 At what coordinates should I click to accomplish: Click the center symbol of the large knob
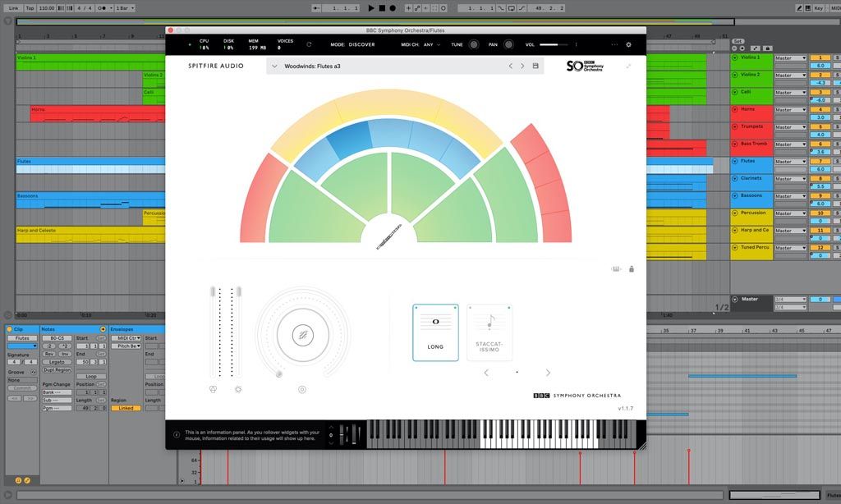(x=302, y=335)
